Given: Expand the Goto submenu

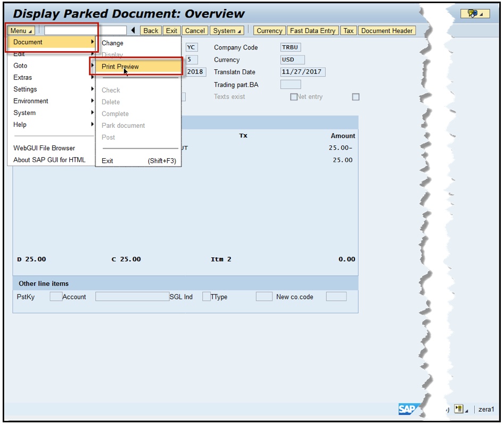Looking at the screenshot, I should (20, 66).
